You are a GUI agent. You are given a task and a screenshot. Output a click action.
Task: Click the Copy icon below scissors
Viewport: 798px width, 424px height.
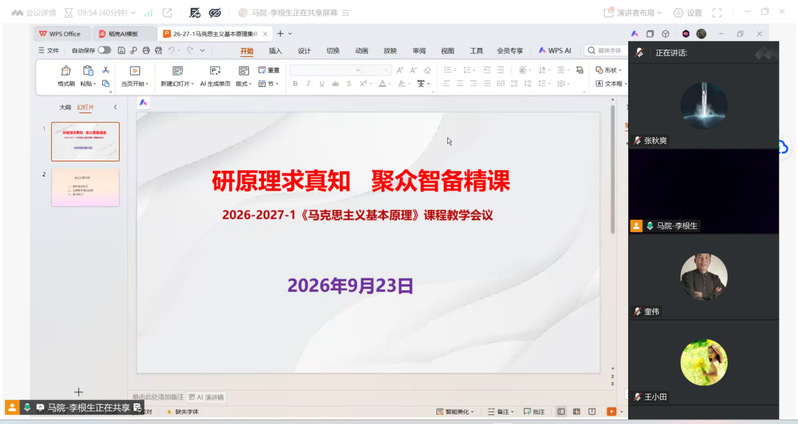106,83
